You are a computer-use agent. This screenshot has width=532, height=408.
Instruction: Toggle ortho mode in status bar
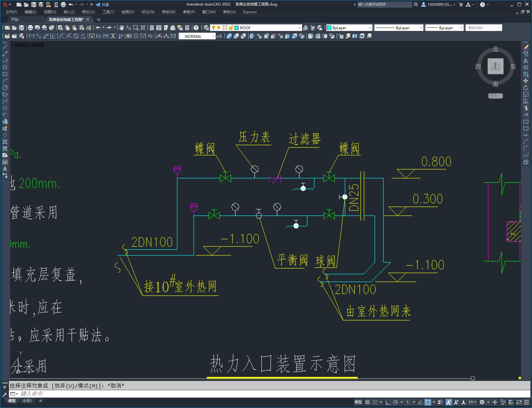pos(388,402)
